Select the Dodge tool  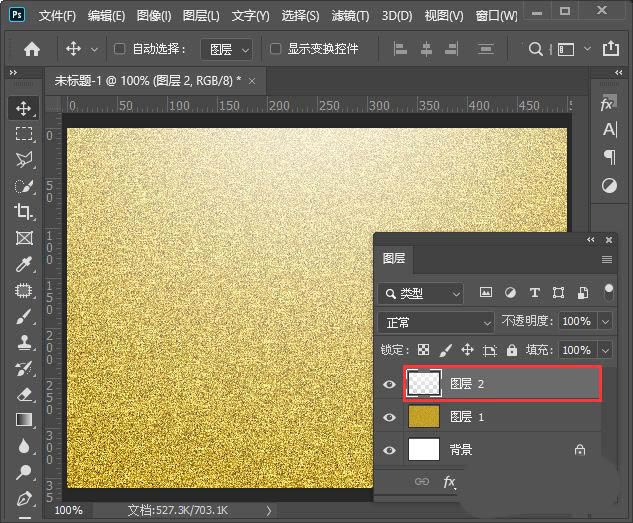point(24,472)
